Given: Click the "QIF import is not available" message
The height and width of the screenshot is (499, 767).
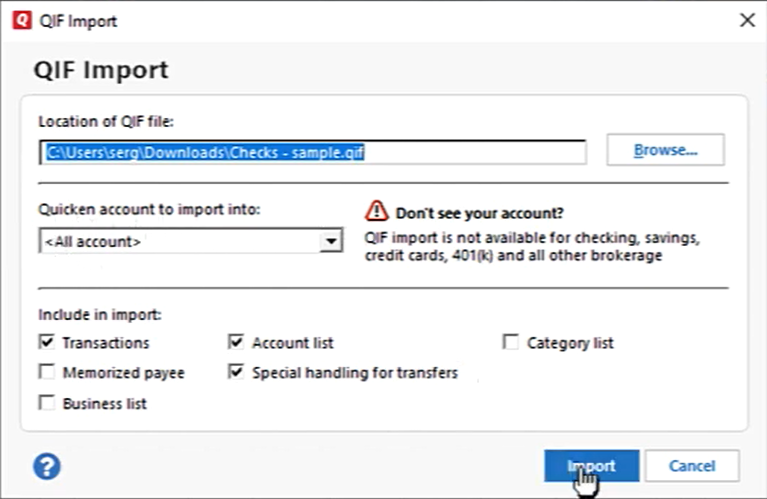Looking at the screenshot, I should [x=532, y=247].
